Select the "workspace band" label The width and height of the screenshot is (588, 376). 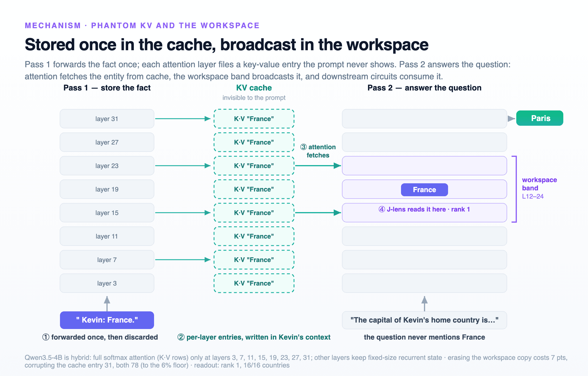(539, 184)
